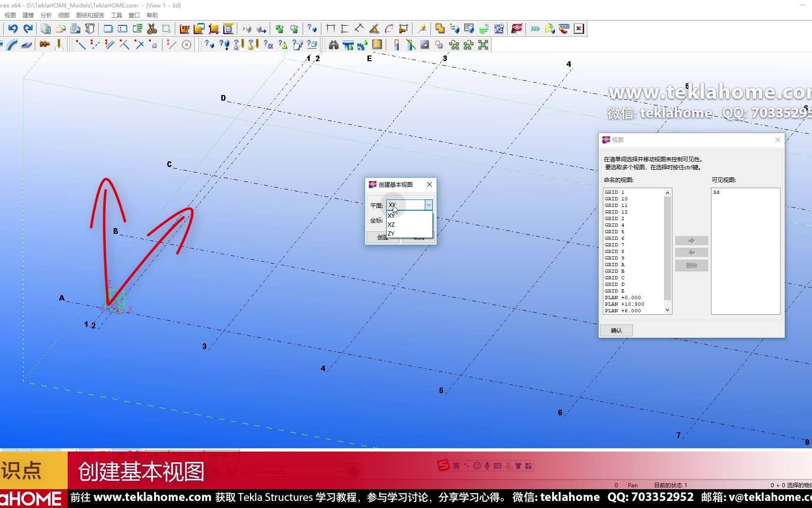Click the tan plate square icon

(x=377, y=45)
